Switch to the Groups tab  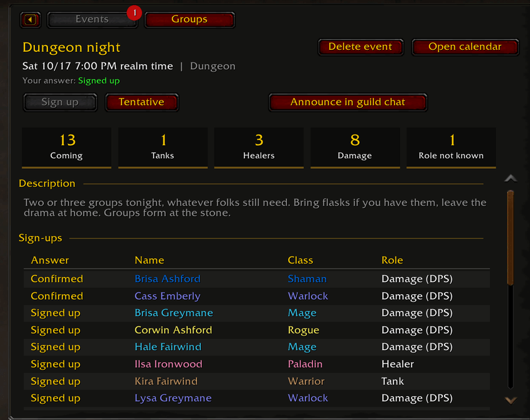pyautogui.click(x=190, y=19)
